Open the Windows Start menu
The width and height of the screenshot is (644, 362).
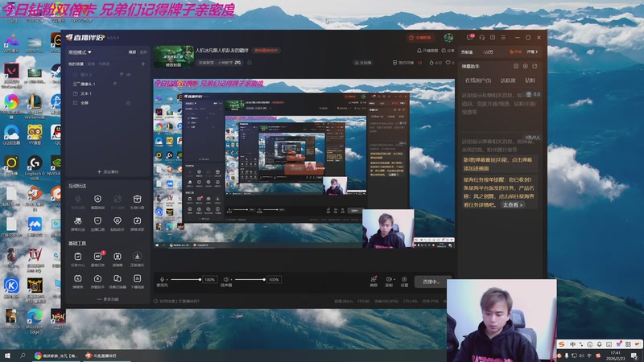click(x=7, y=356)
